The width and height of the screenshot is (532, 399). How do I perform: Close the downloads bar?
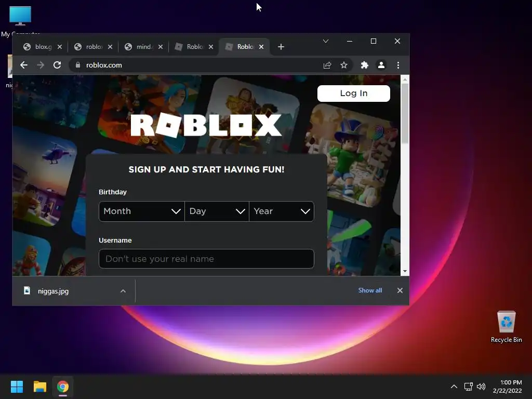pos(400,290)
